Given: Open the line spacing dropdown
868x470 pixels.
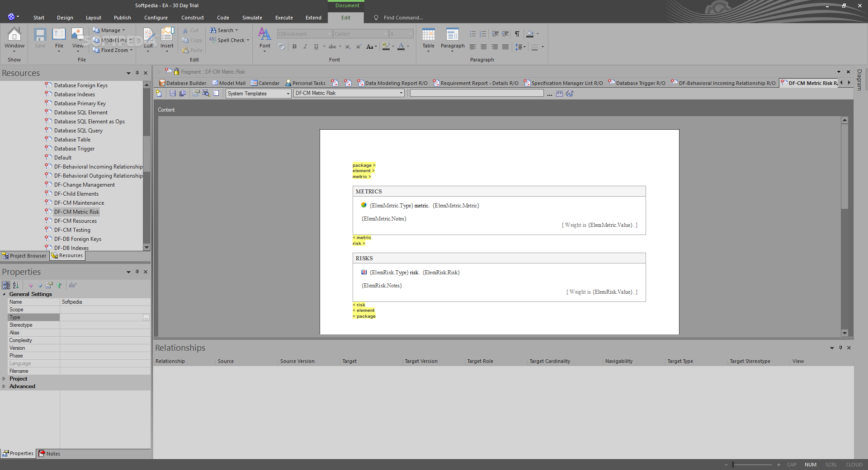Looking at the screenshot, I should [x=521, y=47].
